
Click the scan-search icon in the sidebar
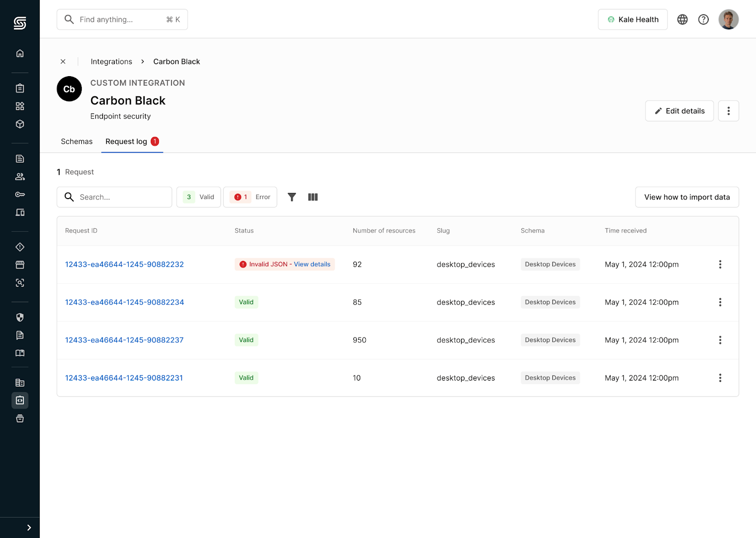tap(20, 283)
